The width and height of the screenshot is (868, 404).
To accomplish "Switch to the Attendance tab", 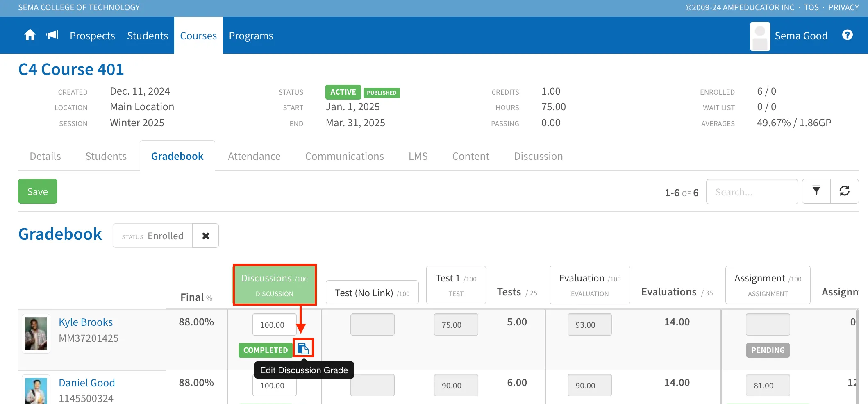I will click(x=254, y=156).
